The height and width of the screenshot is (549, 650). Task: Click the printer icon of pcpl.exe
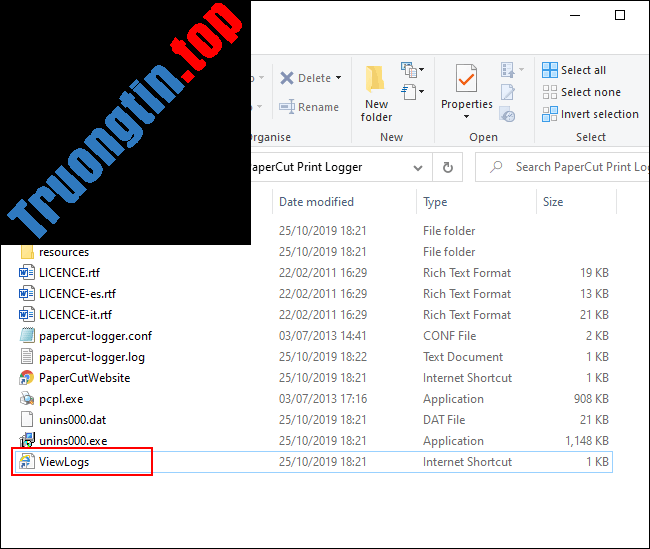click(27, 398)
